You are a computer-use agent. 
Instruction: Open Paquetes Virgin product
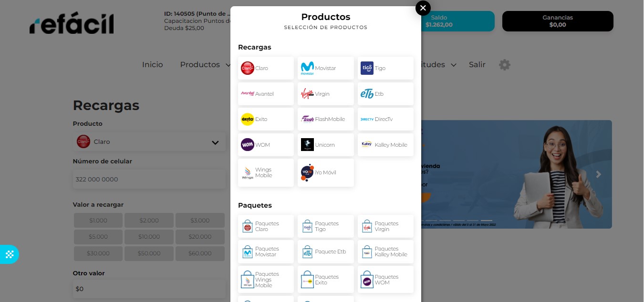pyautogui.click(x=385, y=226)
